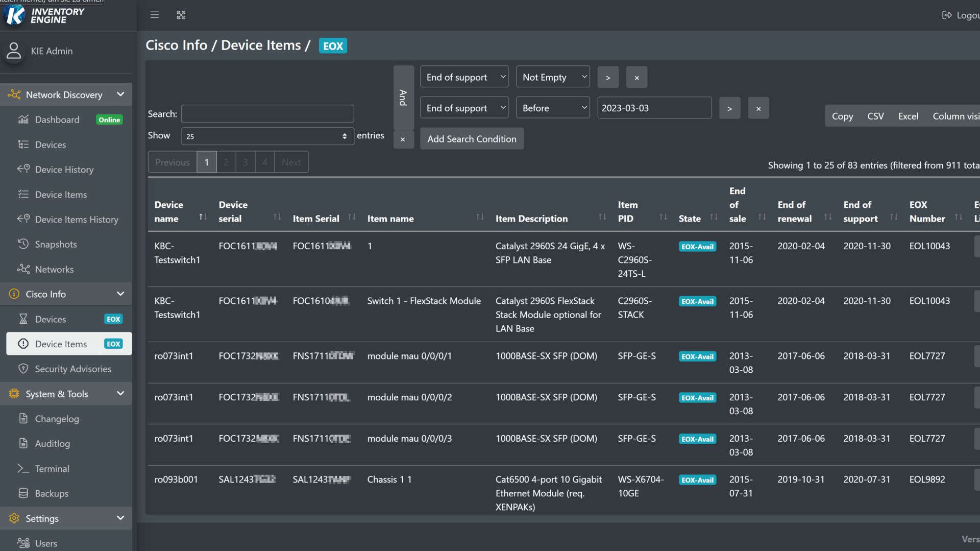Export table as CSV
This screenshot has width=980, height=551.
875,116
